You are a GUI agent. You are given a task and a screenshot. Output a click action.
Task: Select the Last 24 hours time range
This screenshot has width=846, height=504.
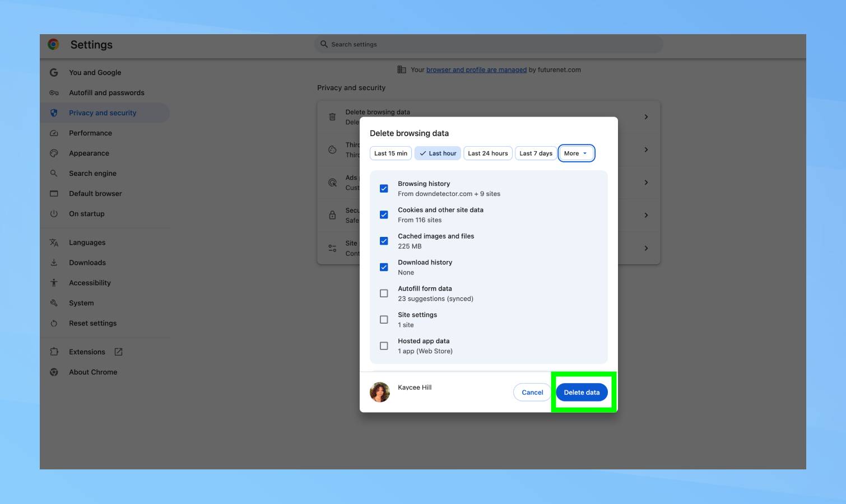point(487,153)
